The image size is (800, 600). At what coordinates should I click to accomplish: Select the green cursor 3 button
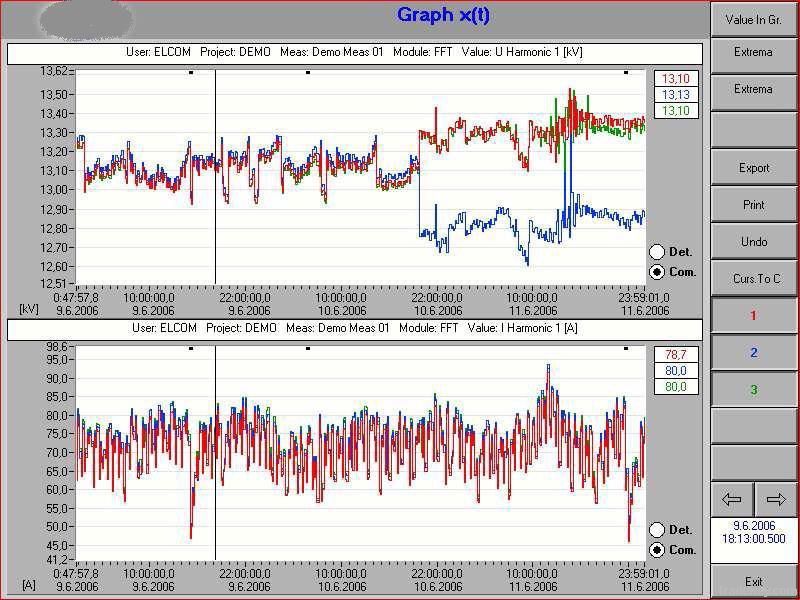[x=753, y=388]
